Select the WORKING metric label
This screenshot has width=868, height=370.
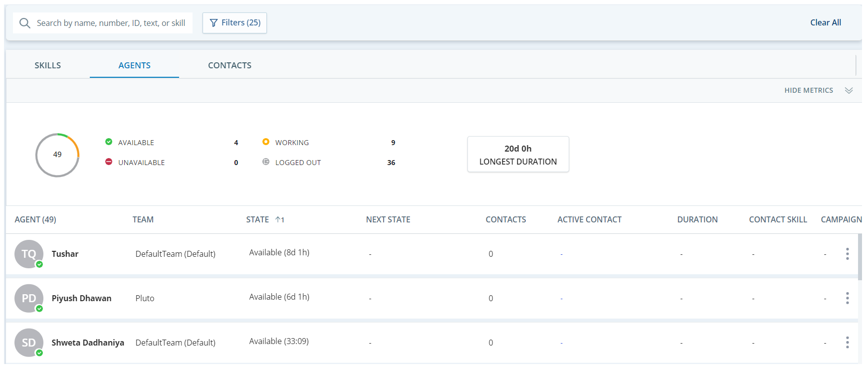click(x=292, y=143)
